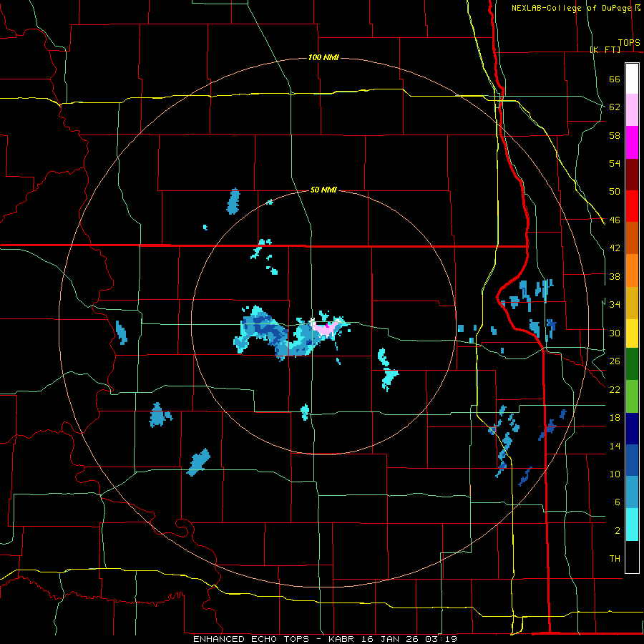
Task: Pick the magenta legend swatch beside 58
Action: click(x=632, y=142)
